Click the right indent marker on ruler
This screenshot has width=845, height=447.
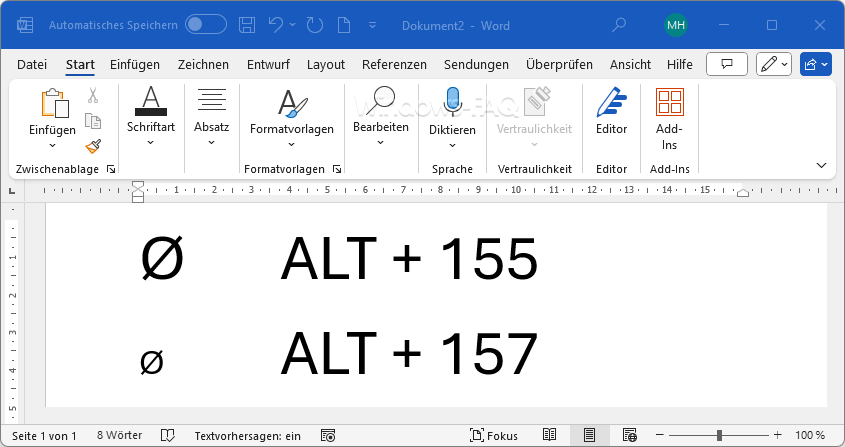(x=743, y=192)
